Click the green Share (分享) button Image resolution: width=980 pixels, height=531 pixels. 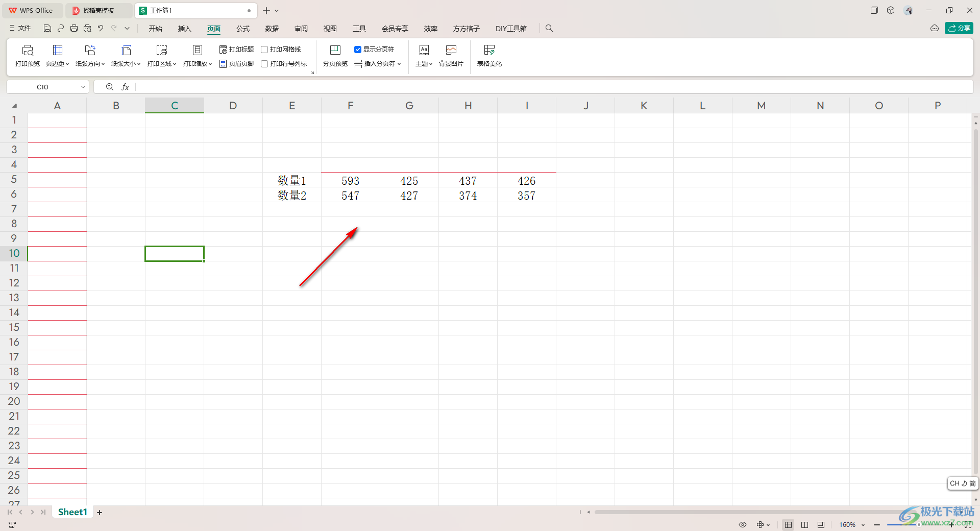[x=959, y=28]
